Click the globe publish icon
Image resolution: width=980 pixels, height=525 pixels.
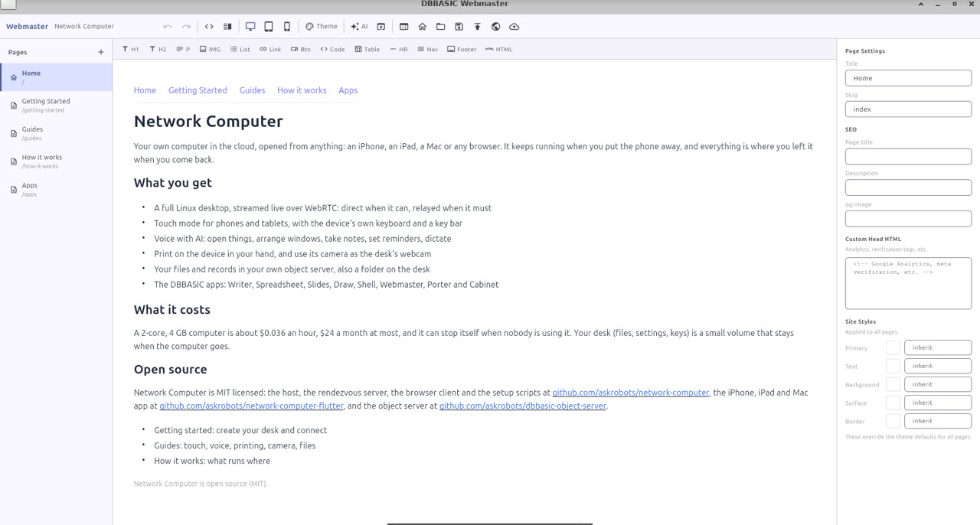click(x=496, y=27)
